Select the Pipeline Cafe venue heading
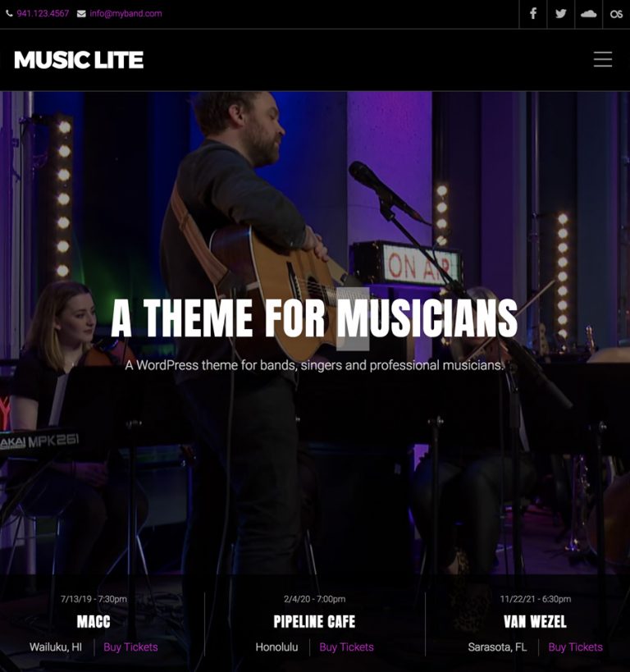630x672 pixels. point(314,621)
